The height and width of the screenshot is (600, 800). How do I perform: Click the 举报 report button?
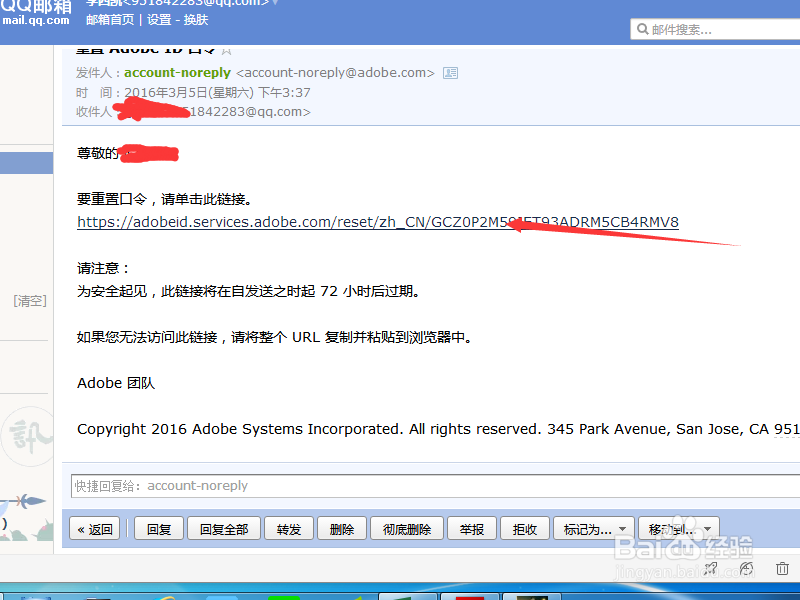point(472,529)
